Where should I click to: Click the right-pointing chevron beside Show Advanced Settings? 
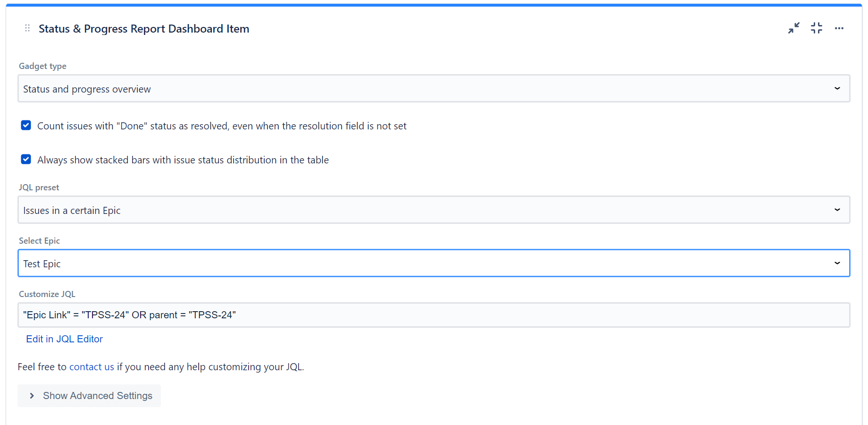click(32, 396)
